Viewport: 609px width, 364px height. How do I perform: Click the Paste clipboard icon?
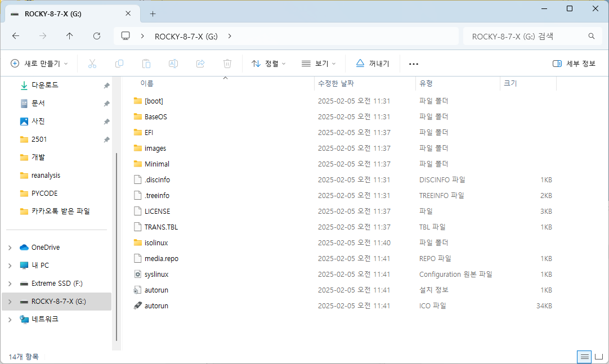(x=146, y=64)
